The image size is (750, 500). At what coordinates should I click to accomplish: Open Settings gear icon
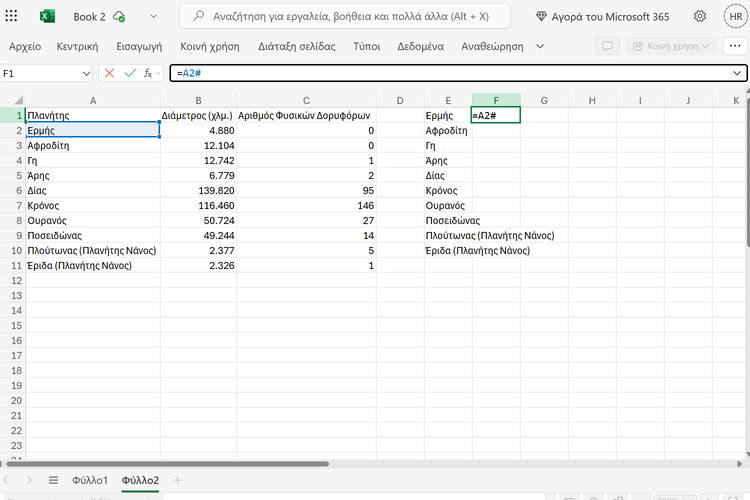[x=699, y=17]
